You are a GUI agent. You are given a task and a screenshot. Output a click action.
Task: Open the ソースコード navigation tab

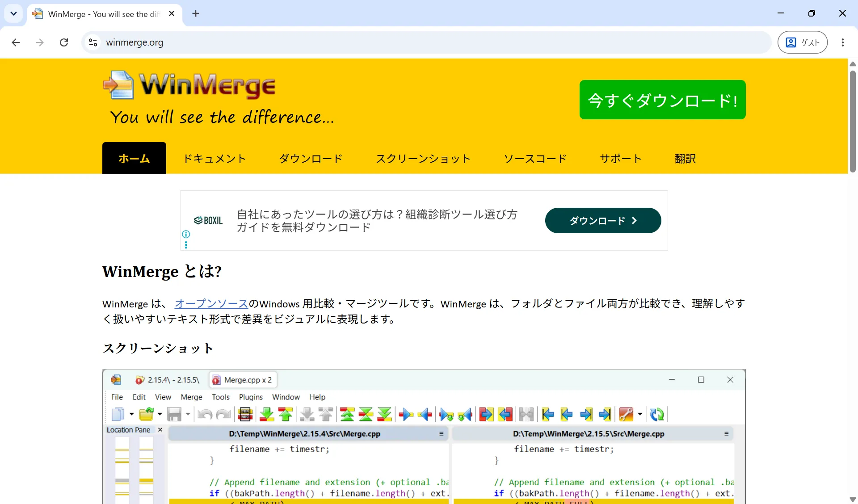coord(535,158)
